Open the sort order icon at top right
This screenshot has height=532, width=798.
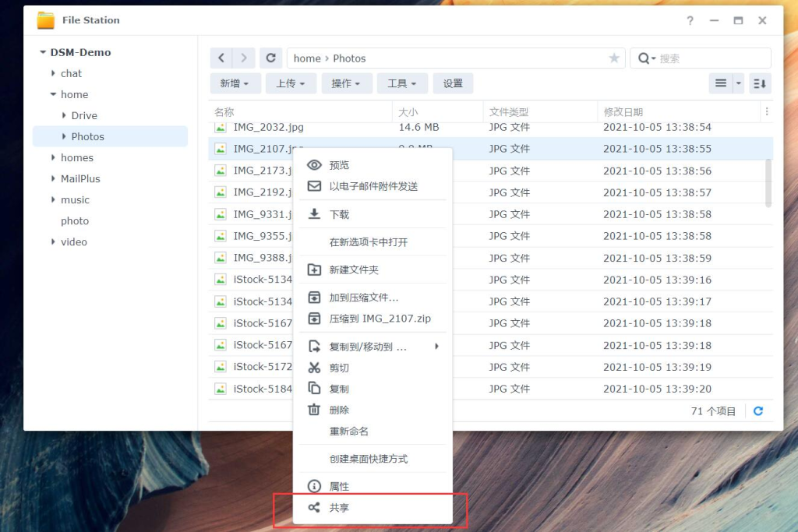(x=760, y=83)
